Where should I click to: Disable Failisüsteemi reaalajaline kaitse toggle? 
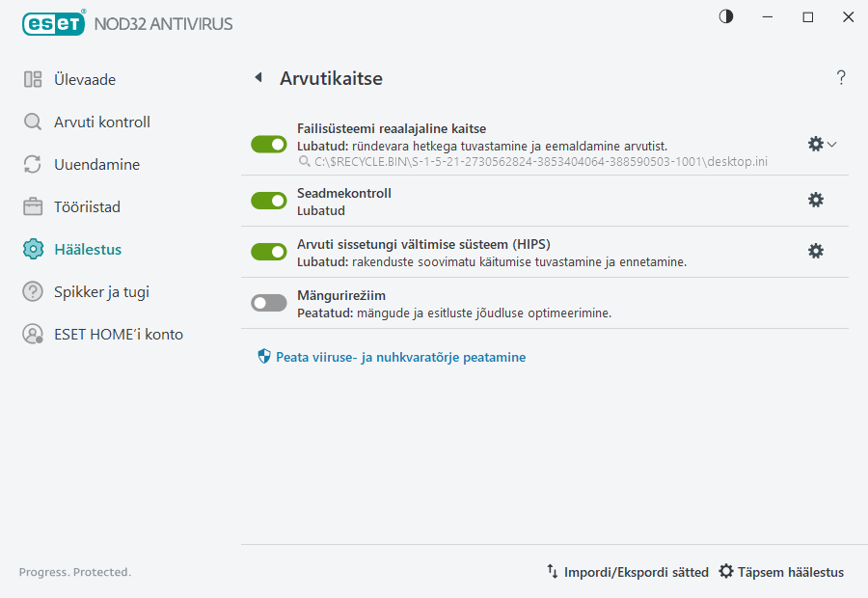tap(268, 144)
